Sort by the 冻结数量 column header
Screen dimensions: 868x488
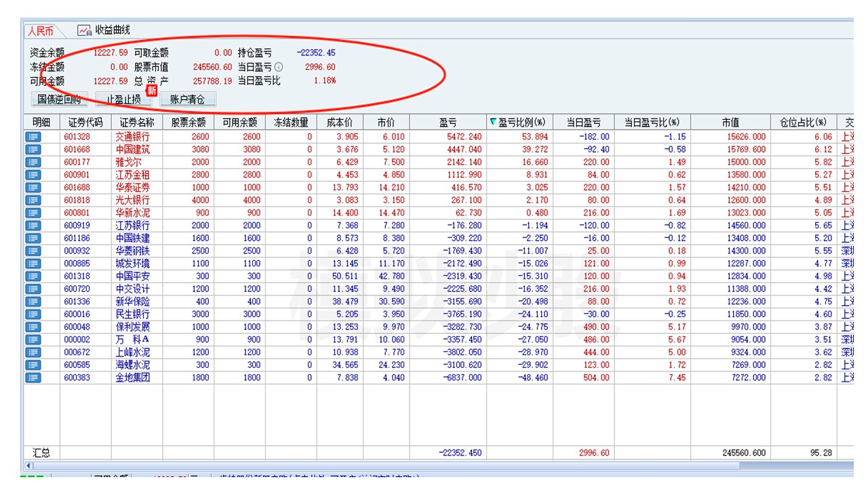[x=291, y=123]
